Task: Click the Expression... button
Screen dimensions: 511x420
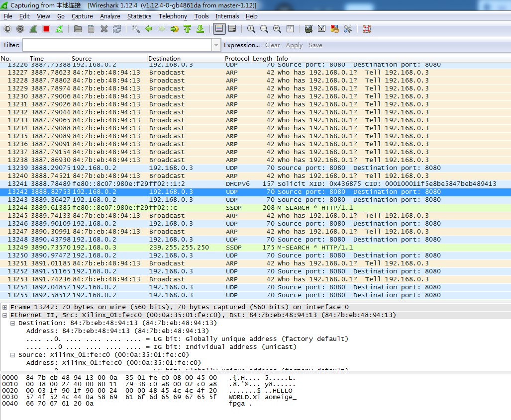Action: [241, 45]
